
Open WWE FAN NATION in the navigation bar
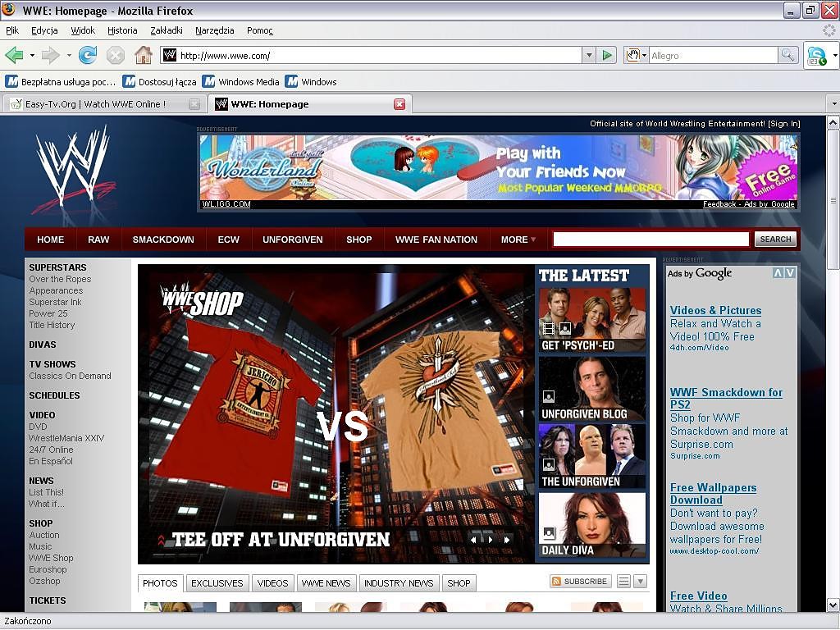tap(436, 240)
